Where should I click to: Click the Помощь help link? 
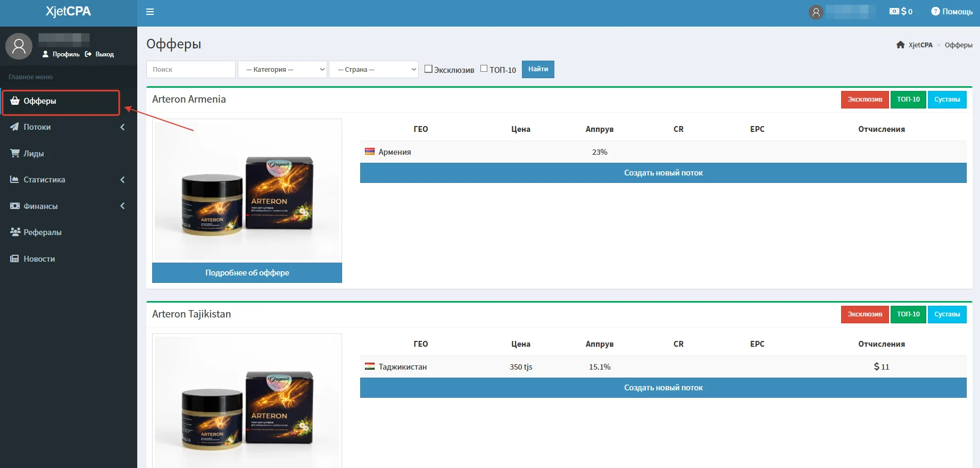pos(952,12)
